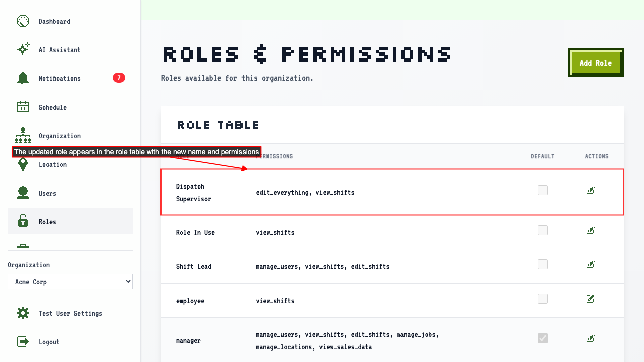644x362 pixels.
Task: Open Test User Settings
Action: pyautogui.click(x=70, y=313)
